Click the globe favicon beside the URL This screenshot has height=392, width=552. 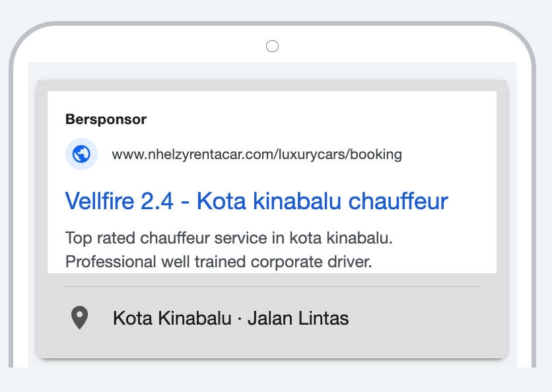pos(81,154)
